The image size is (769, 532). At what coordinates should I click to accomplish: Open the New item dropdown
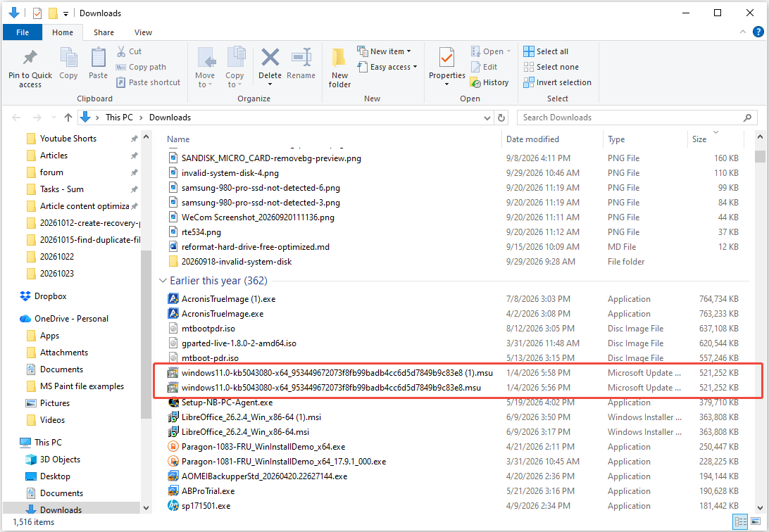(384, 51)
